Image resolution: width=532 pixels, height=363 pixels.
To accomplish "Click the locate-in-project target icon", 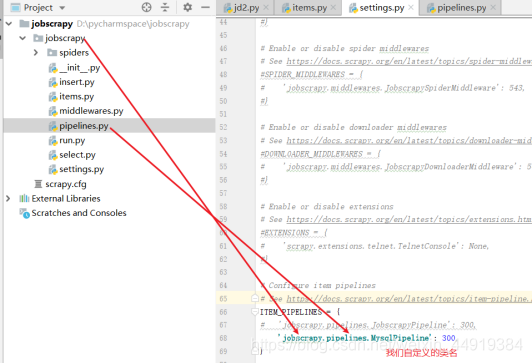I will point(146,7).
